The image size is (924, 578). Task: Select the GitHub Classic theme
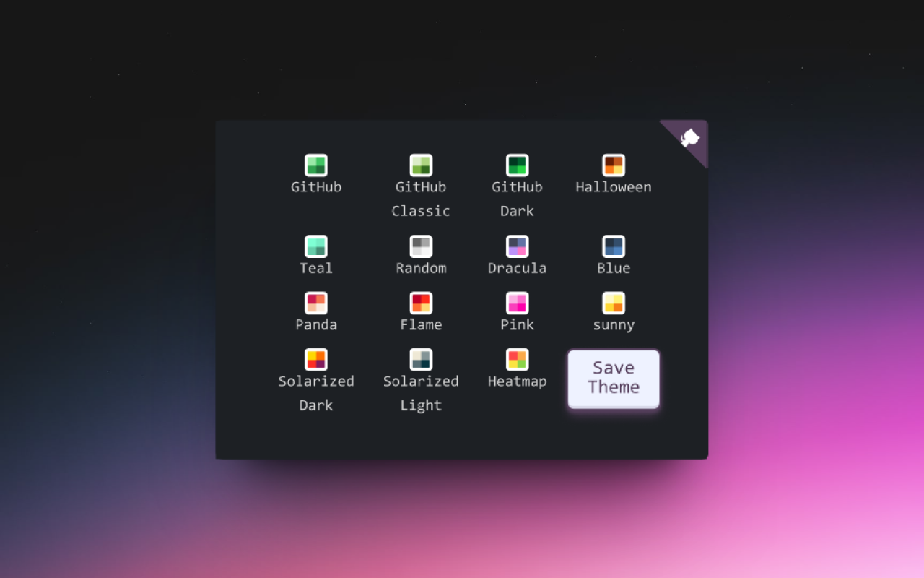tap(421, 164)
